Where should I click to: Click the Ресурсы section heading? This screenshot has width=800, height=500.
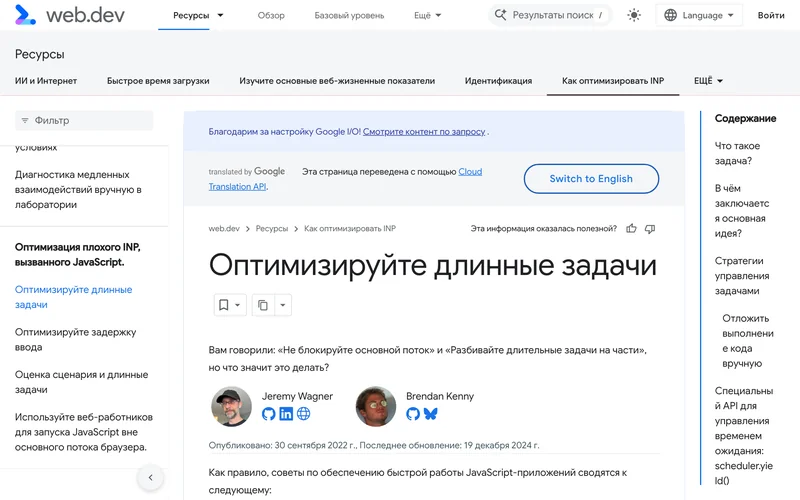tap(39, 54)
